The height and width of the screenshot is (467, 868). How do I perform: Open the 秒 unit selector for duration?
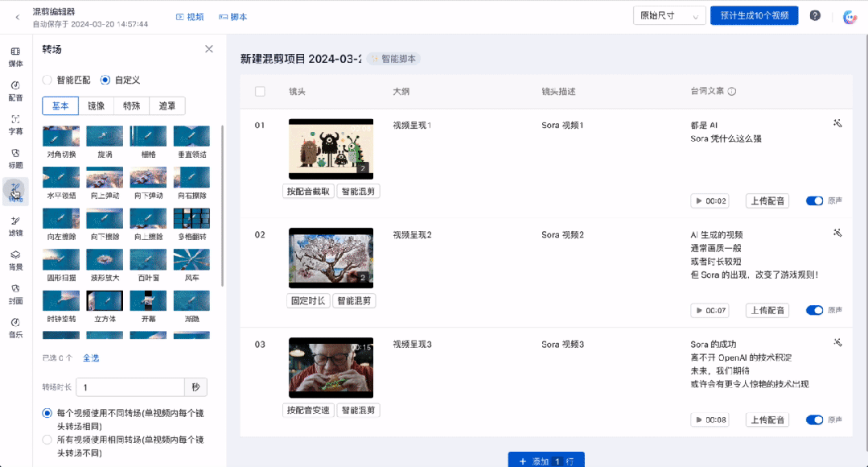coord(196,387)
